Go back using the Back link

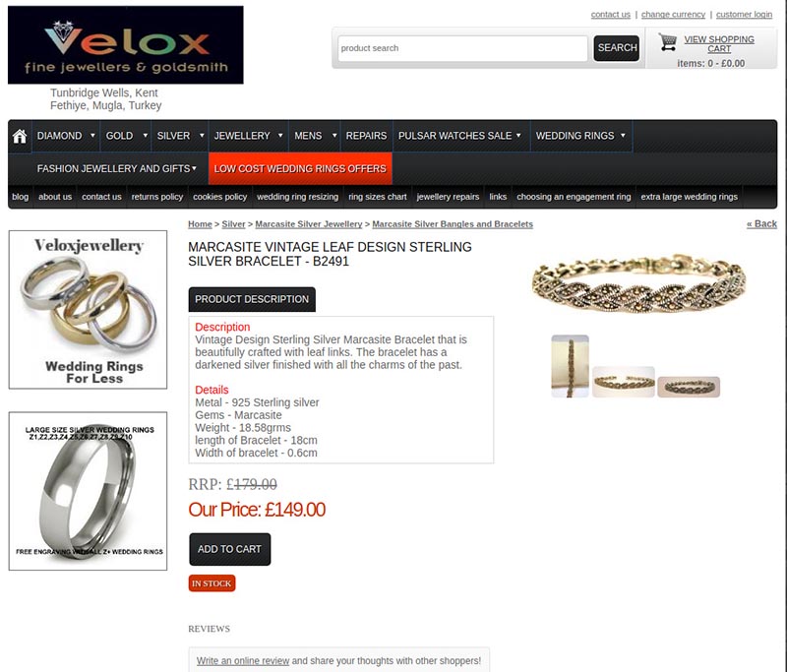tap(761, 223)
